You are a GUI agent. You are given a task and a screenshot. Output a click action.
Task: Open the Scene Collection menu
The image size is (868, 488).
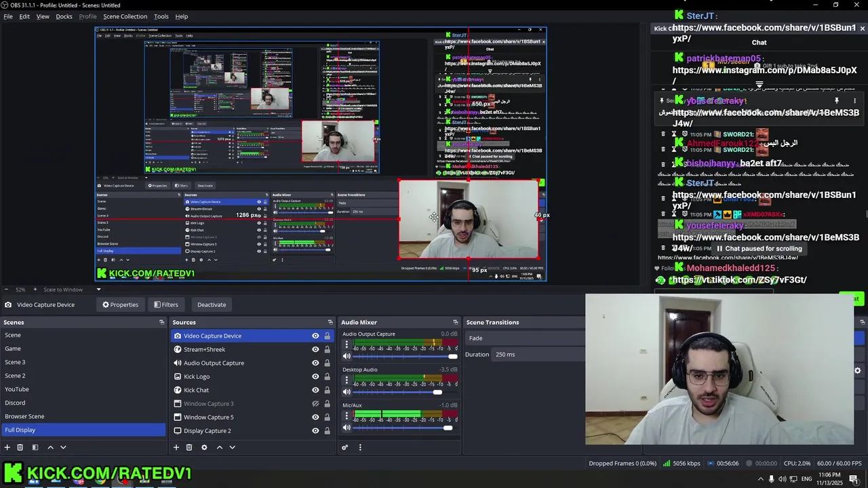click(x=125, y=16)
